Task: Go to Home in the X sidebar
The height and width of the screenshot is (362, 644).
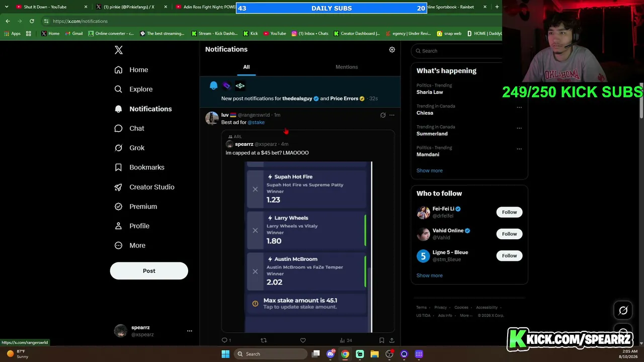Action: click(131, 70)
